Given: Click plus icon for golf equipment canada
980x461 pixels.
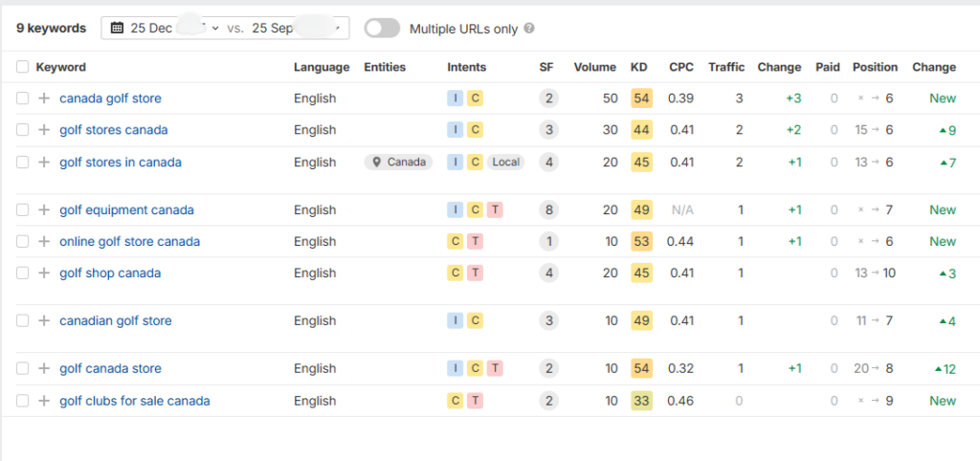Looking at the screenshot, I should 43,210.
